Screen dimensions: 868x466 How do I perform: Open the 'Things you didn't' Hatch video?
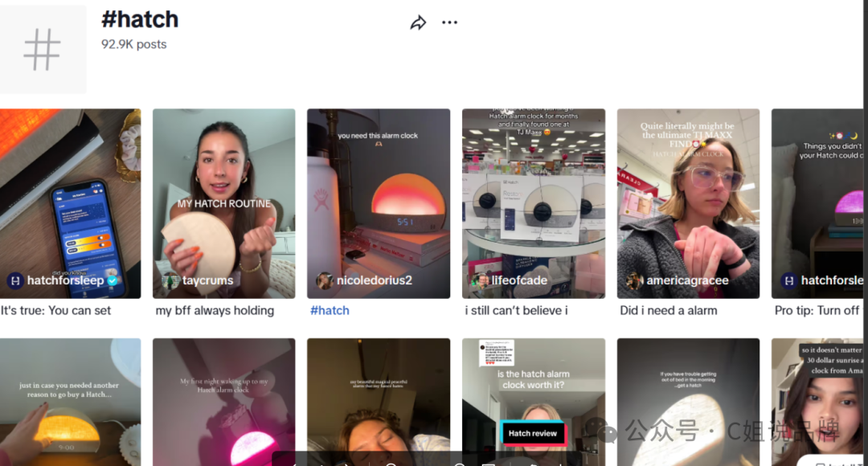point(817,203)
